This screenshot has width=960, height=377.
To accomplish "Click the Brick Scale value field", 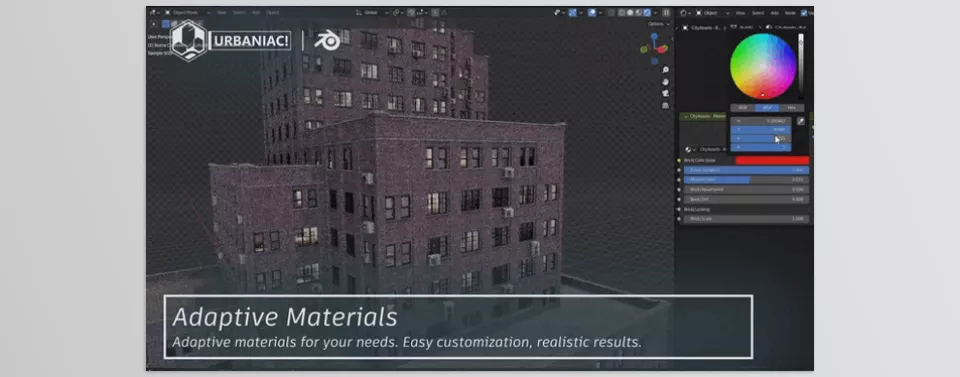I will coord(746,219).
